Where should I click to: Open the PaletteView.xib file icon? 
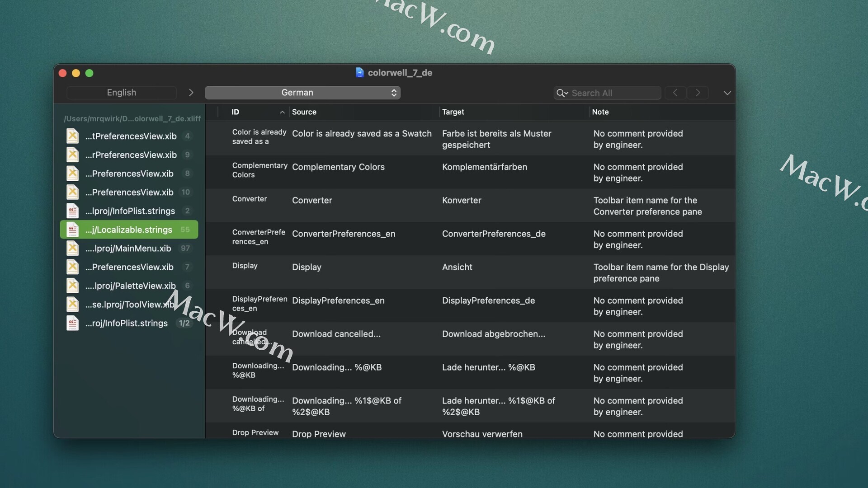coord(73,286)
